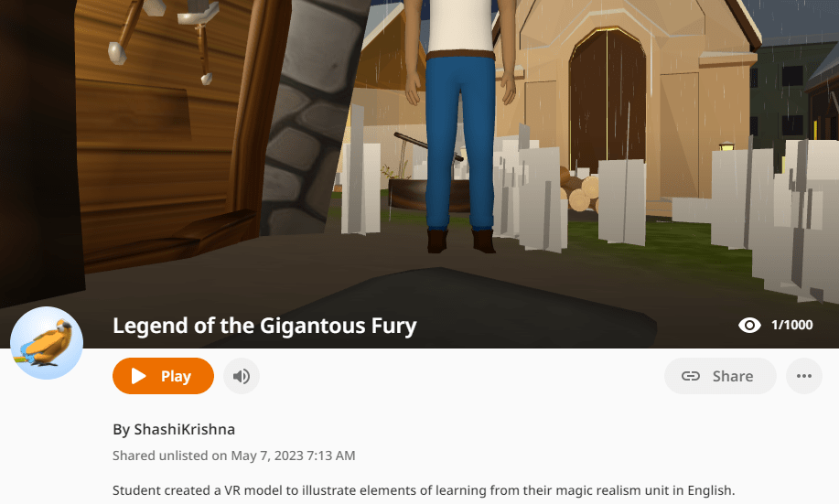Mute the sound with the speaker button
Image resolution: width=839 pixels, height=504 pixels.
(x=242, y=376)
